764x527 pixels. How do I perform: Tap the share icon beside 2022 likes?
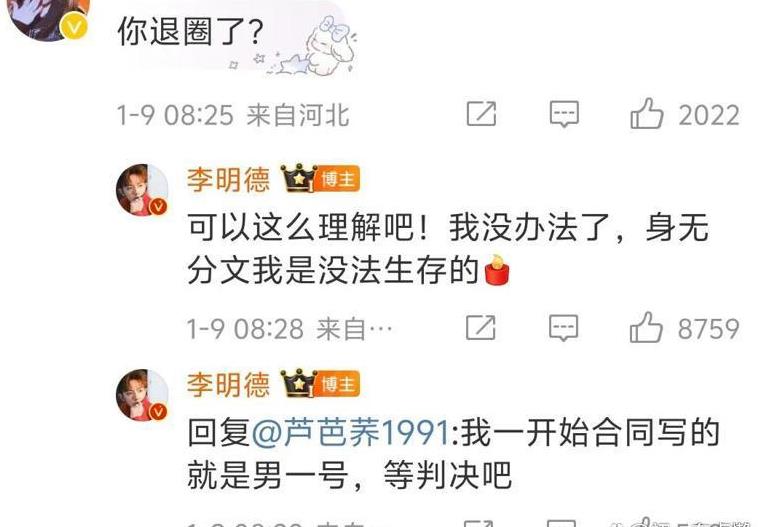coord(481,114)
